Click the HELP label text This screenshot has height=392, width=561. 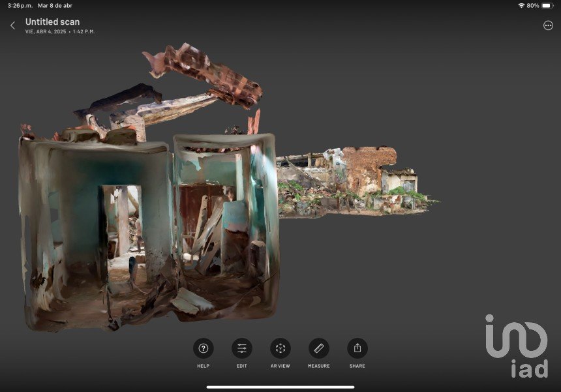(x=204, y=366)
